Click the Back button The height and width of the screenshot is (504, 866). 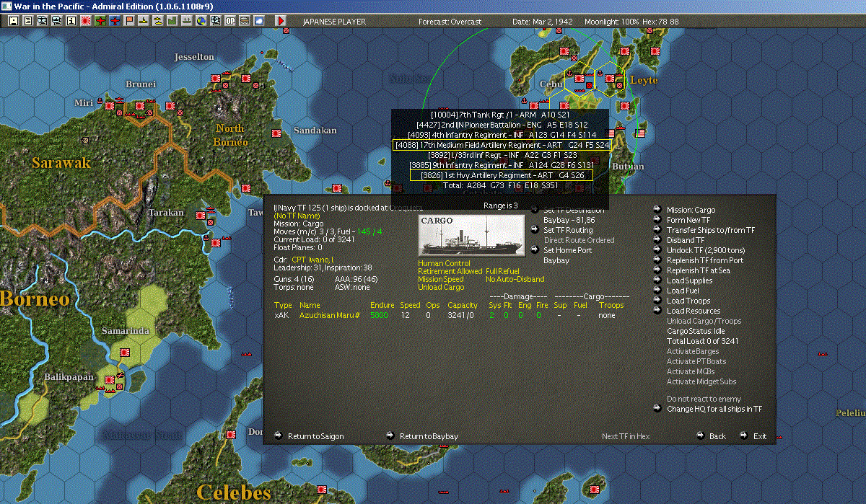tap(717, 436)
